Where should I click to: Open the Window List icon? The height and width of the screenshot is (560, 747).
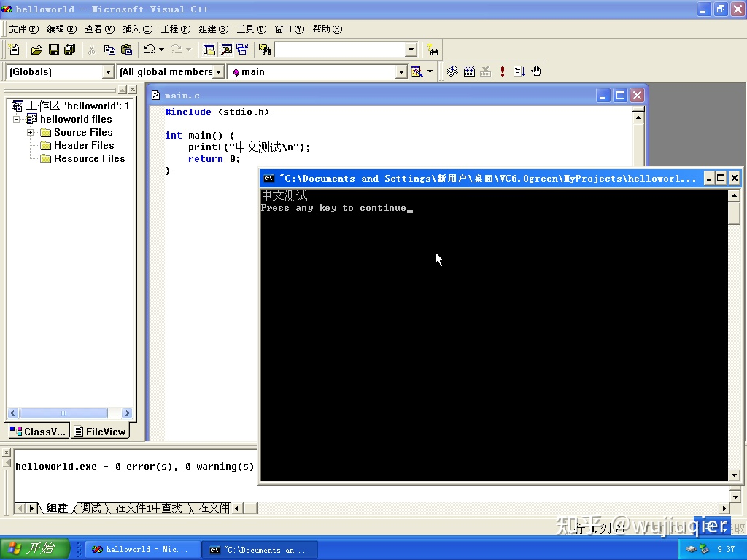(242, 49)
